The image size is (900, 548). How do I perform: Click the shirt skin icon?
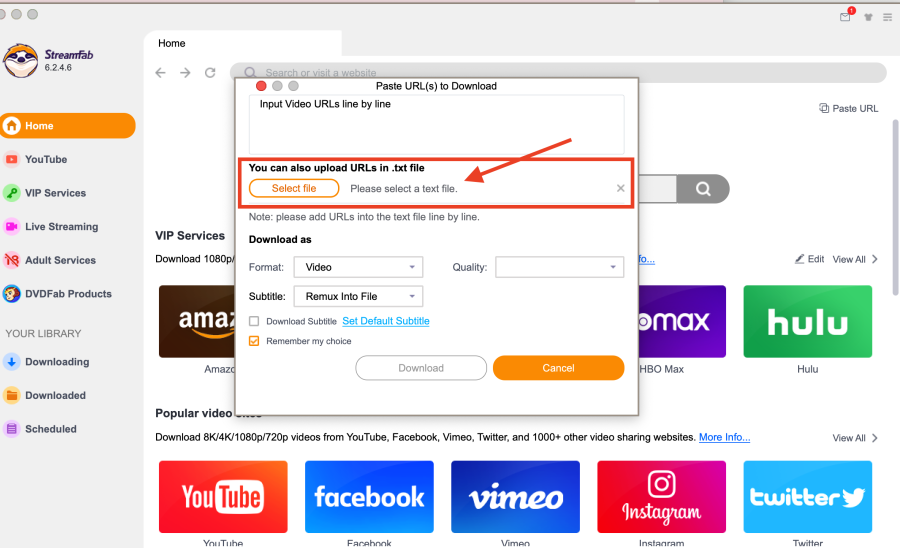(868, 17)
